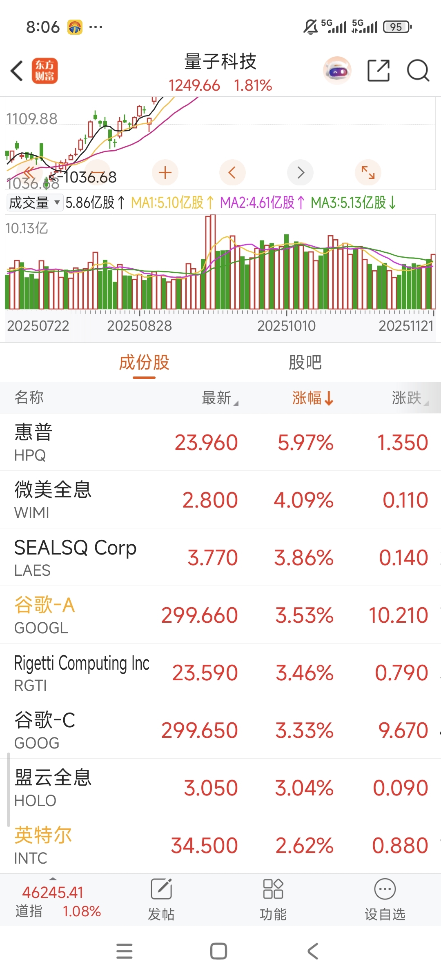Shift chart left with orange chevron
The width and height of the screenshot is (441, 980).
coord(232,173)
